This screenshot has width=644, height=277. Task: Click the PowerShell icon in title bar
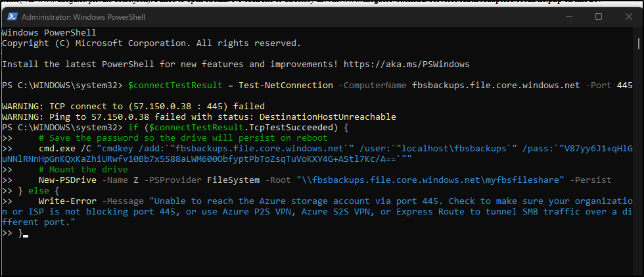[x=12, y=17]
